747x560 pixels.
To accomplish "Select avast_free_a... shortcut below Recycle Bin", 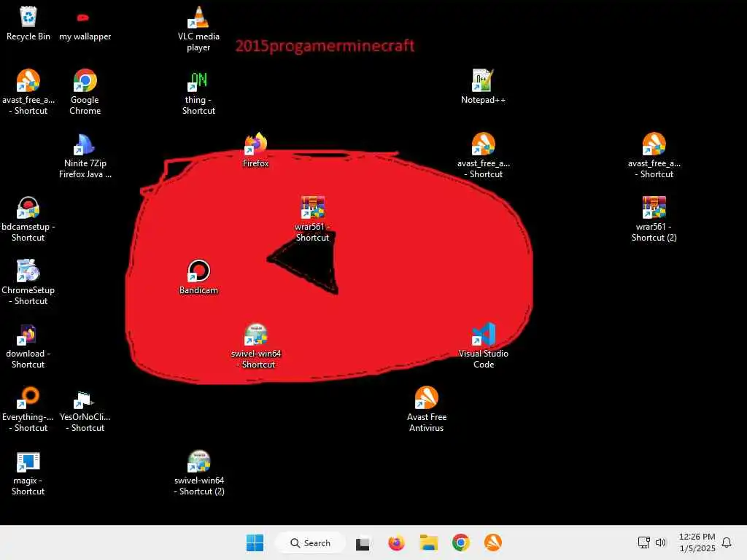I will (x=28, y=92).
